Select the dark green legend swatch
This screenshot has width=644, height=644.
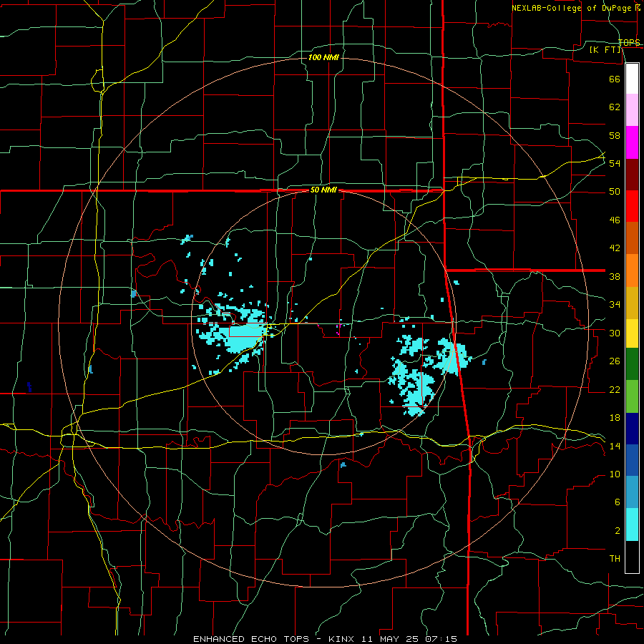point(632,364)
